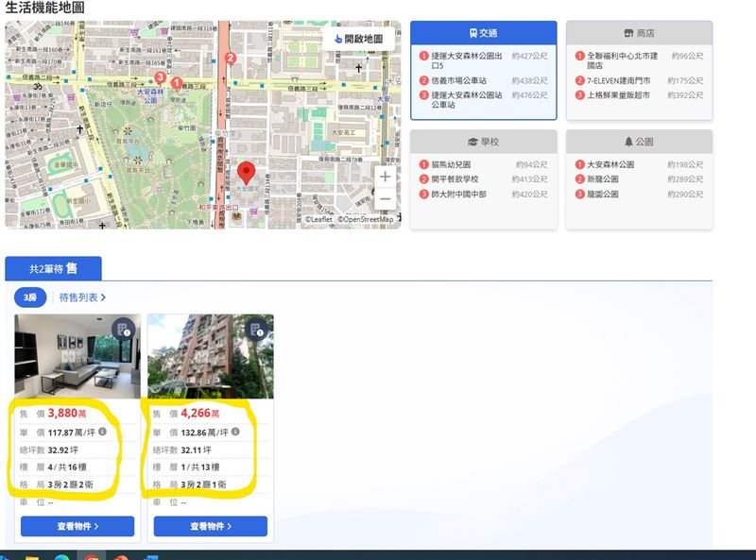
Task: Toggle the 3房 room filter pill
Action: pos(30,296)
